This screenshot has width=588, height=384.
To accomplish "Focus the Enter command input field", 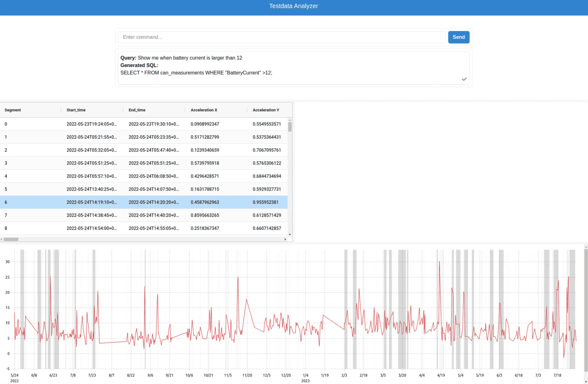I will tap(282, 37).
